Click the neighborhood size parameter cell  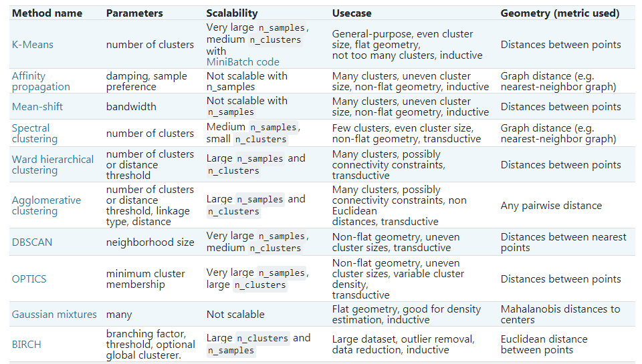(150, 242)
